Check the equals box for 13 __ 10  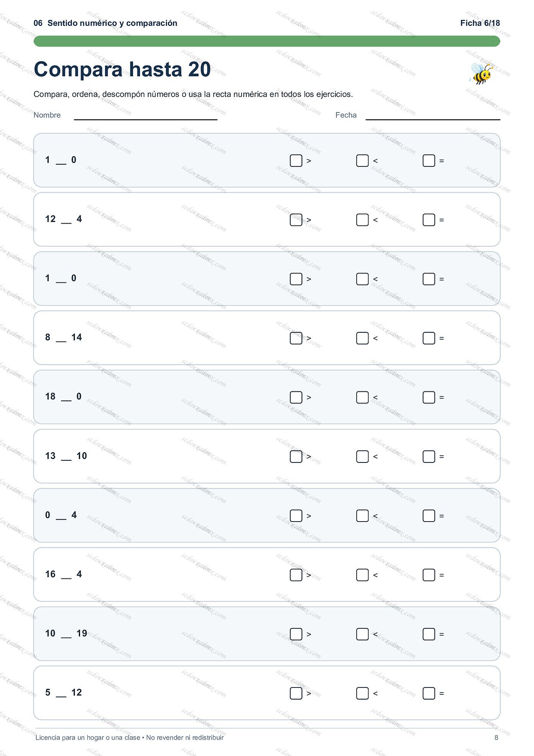tap(428, 456)
